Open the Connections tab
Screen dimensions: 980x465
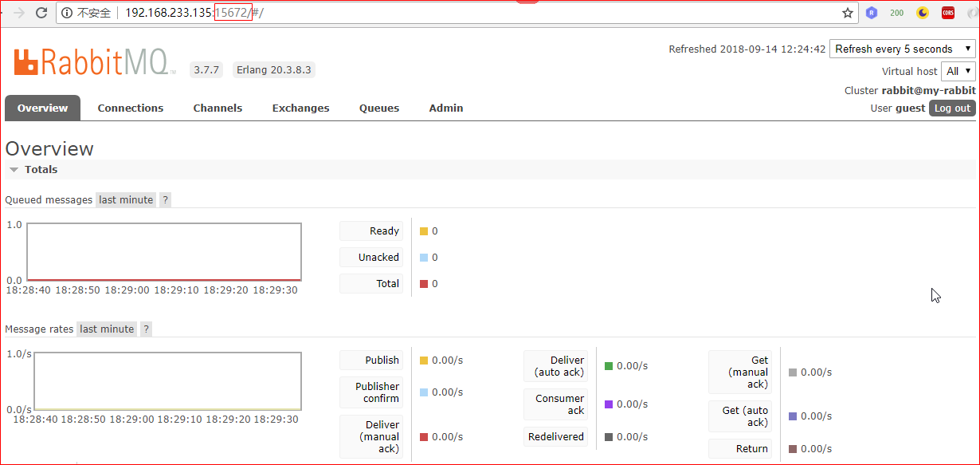pos(131,108)
